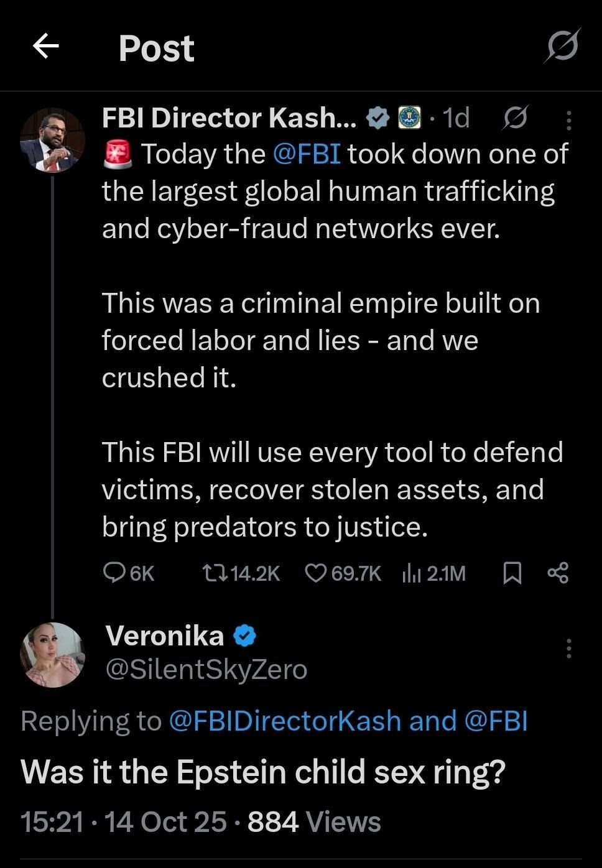The image size is (602, 868).
Task: Bookmark the FBI Director's post
Action: [511, 573]
